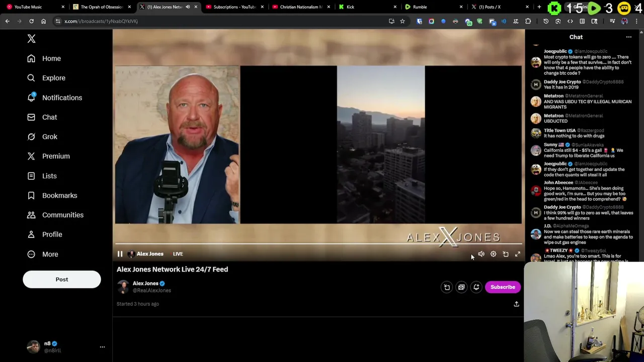Open the n8 account avatar
644x362 pixels.
33,347
